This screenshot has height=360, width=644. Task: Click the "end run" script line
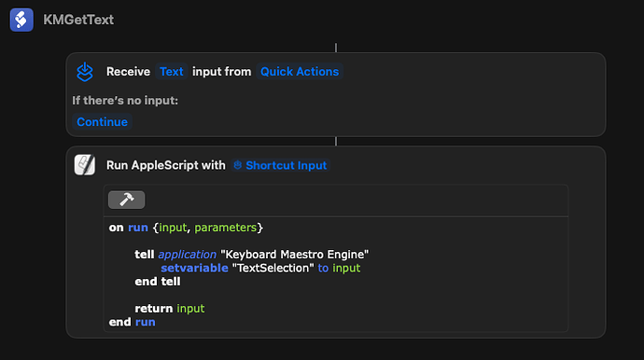point(132,322)
